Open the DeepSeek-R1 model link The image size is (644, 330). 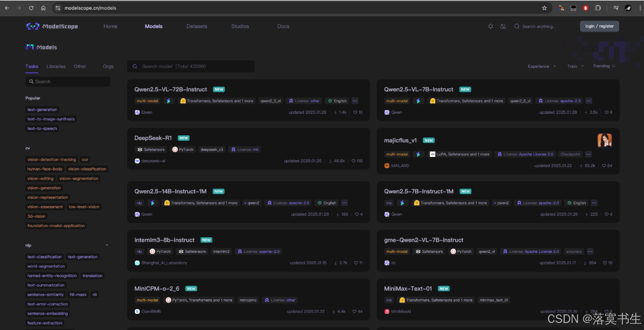coord(153,138)
